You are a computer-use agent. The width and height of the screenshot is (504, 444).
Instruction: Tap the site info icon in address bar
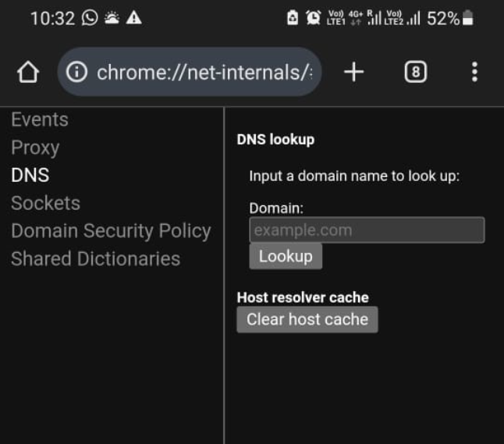76,73
